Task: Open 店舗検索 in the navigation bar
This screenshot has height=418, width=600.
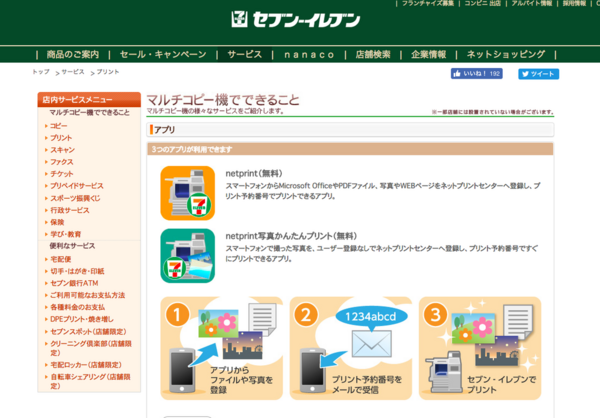Action: point(373,54)
